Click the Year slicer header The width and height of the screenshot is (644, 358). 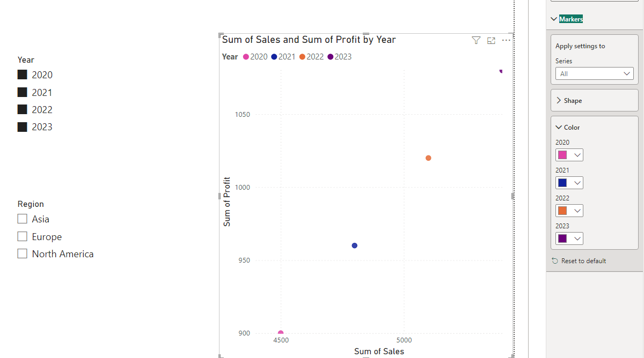[x=26, y=60]
